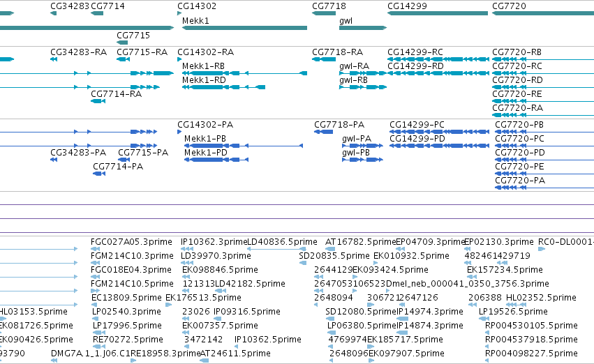Screen dimensions: 594x364
Task: Click the EC13809.5prime EST label
Action: 126,298
